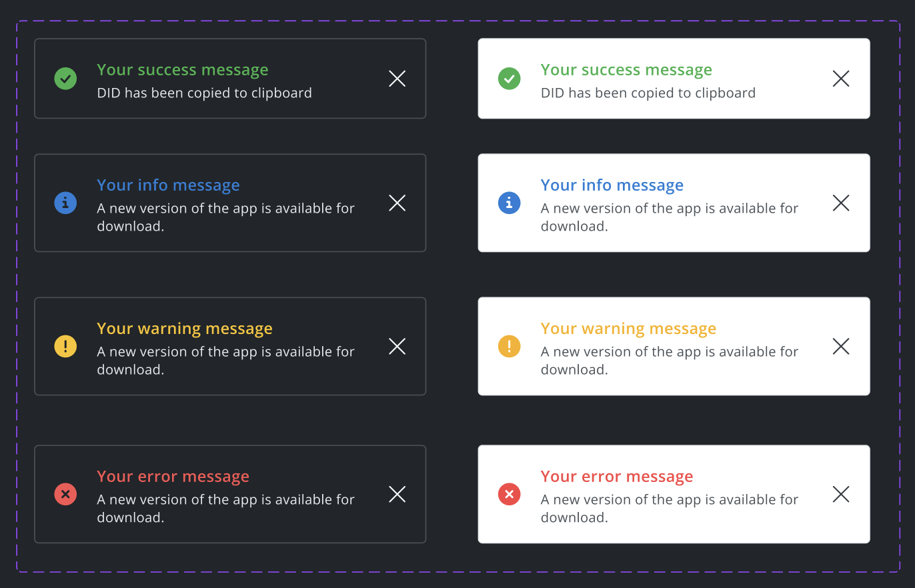Dismiss the light info notification
915x588 pixels.
(841, 203)
